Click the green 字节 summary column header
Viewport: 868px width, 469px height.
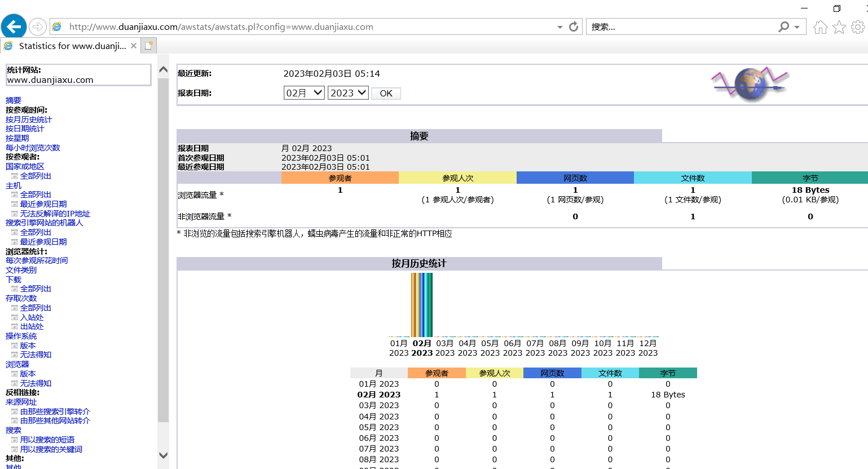click(810, 178)
